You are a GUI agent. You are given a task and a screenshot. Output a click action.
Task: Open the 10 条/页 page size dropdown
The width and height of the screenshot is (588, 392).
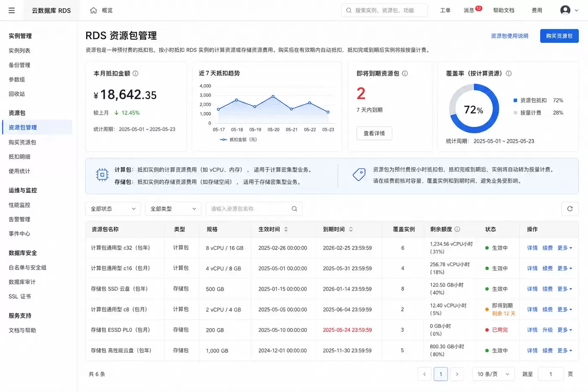coord(493,374)
